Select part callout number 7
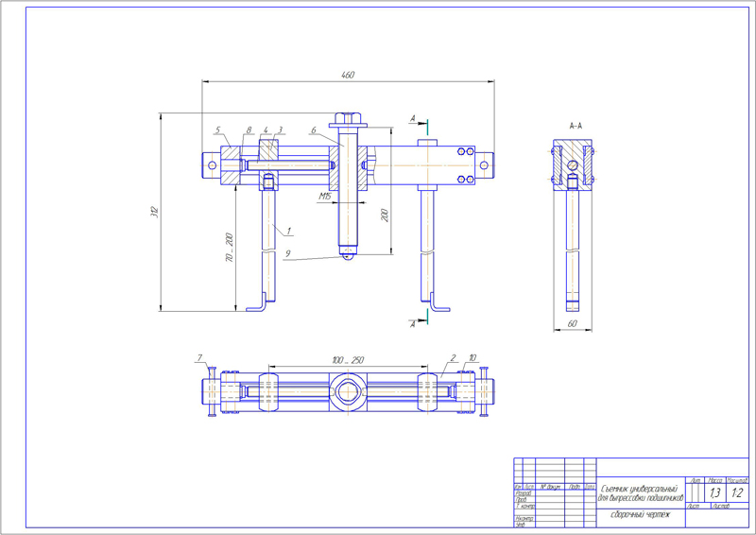 click(199, 357)
